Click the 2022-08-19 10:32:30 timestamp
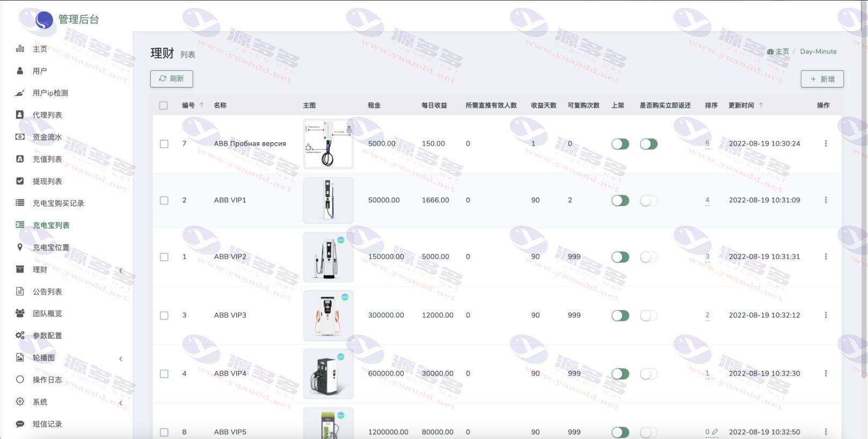Viewport: 868px width, 439px height. [x=764, y=374]
